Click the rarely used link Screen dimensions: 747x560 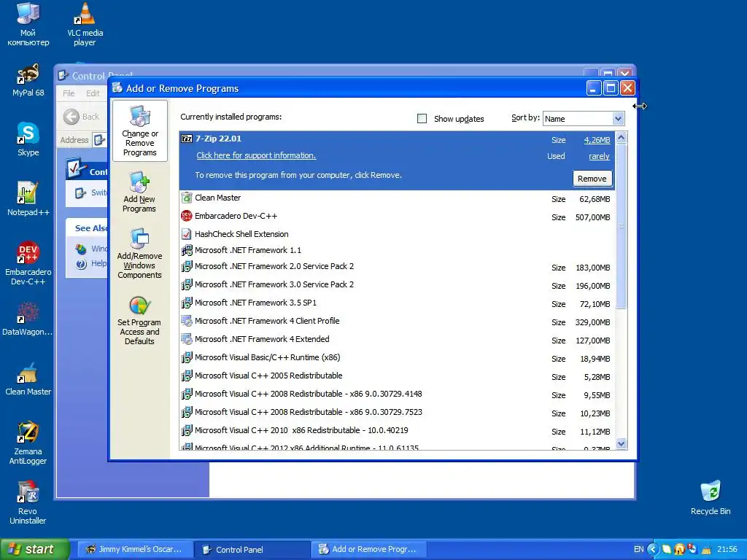coord(599,156)
